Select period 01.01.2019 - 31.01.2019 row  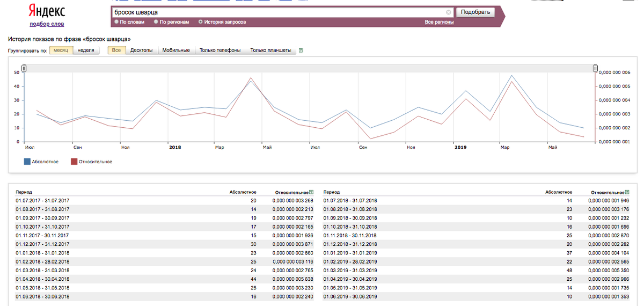click(x=476, y=252)
